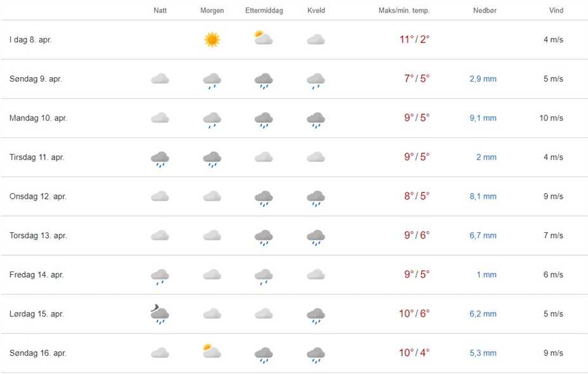Click the partly sunny morning icon for Søndag 16. apr.

click(212, 351)
